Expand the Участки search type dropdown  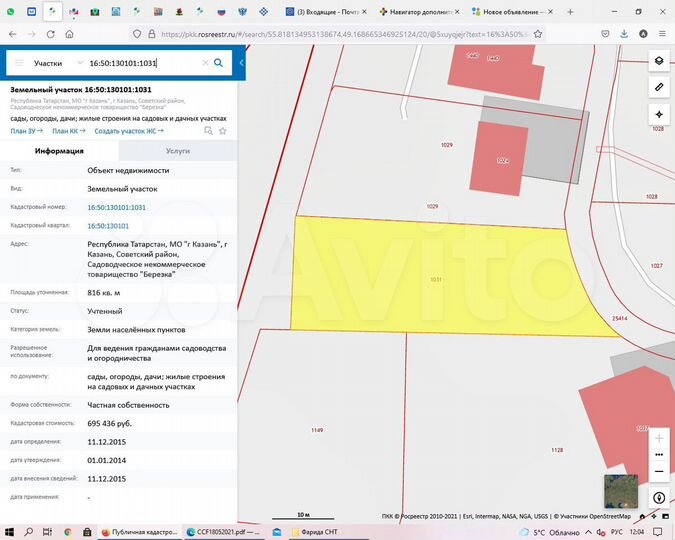coord(58,63)
